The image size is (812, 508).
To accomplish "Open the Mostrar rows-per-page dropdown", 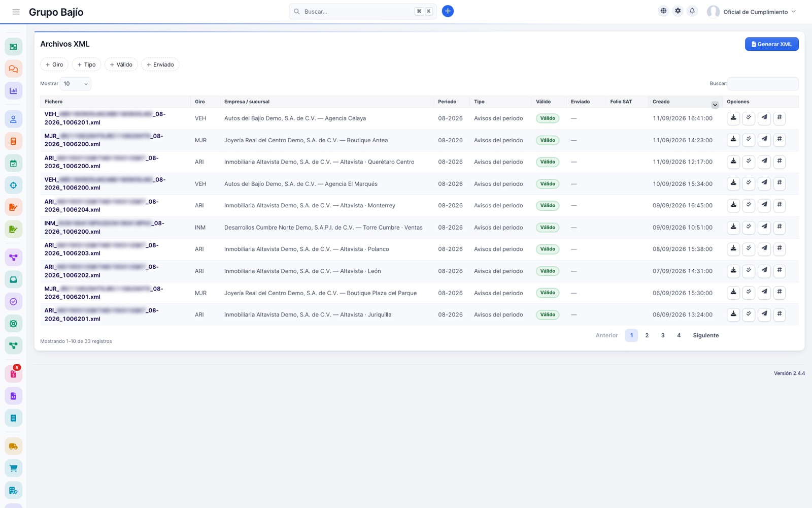I will point(76,84).
